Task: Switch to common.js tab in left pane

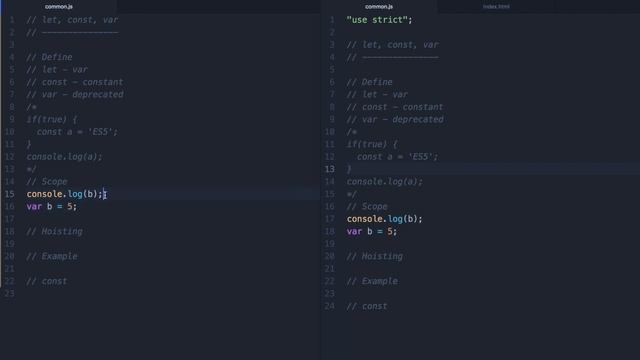Action: coord(59,7)
